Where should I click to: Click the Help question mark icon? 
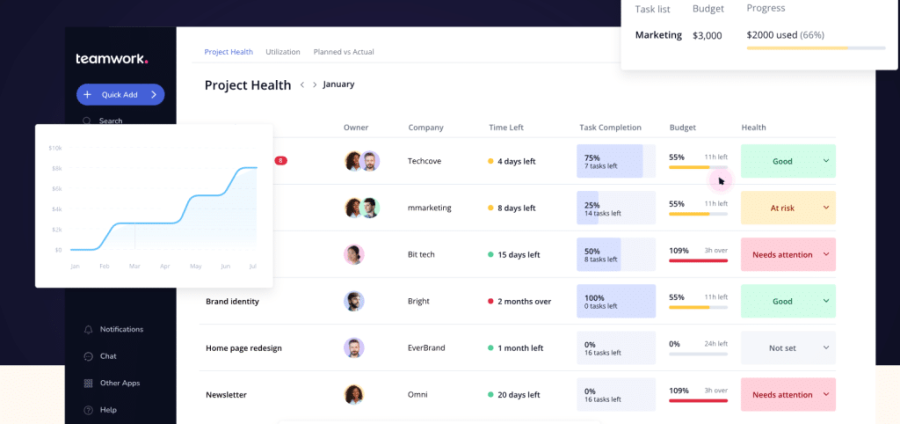[88, 410]
